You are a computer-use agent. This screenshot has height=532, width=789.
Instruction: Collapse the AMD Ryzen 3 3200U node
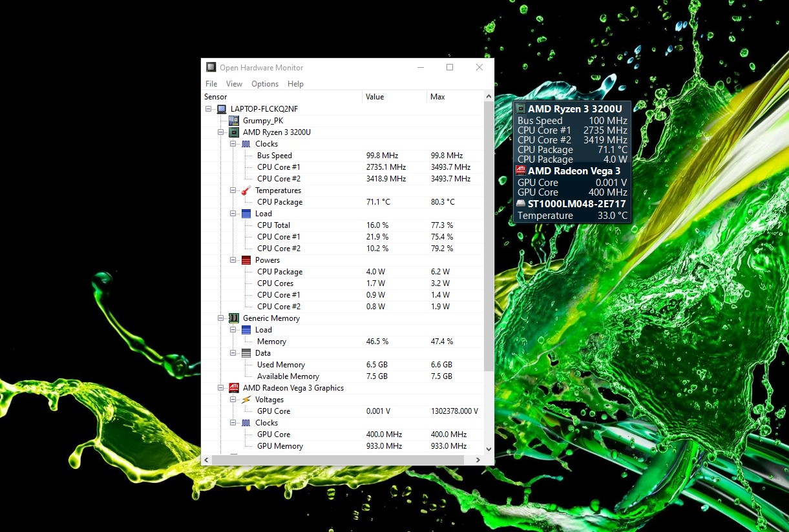(222, 132)
